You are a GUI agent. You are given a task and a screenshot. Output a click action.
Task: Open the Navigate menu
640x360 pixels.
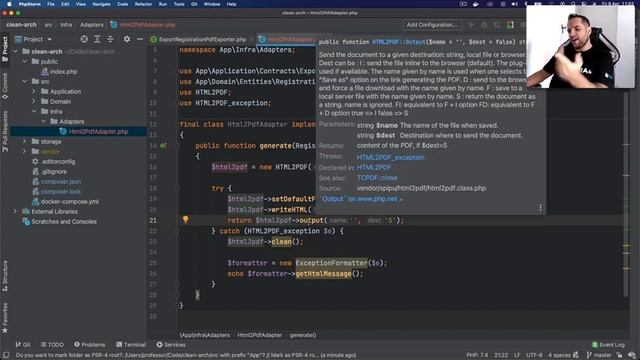tap(101, 4)
